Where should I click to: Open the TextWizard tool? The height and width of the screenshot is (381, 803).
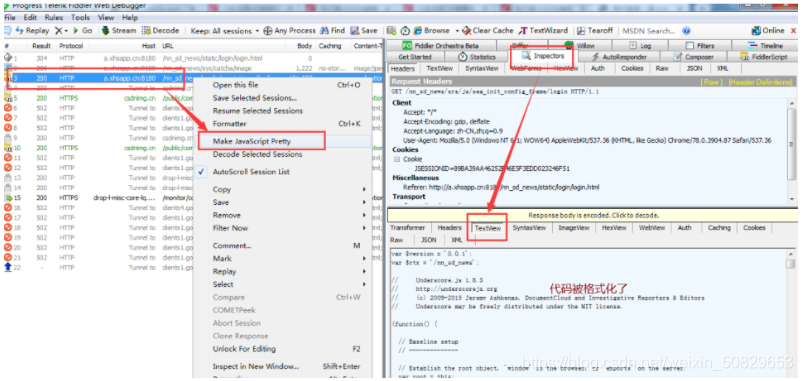click(x=544, y=31)
